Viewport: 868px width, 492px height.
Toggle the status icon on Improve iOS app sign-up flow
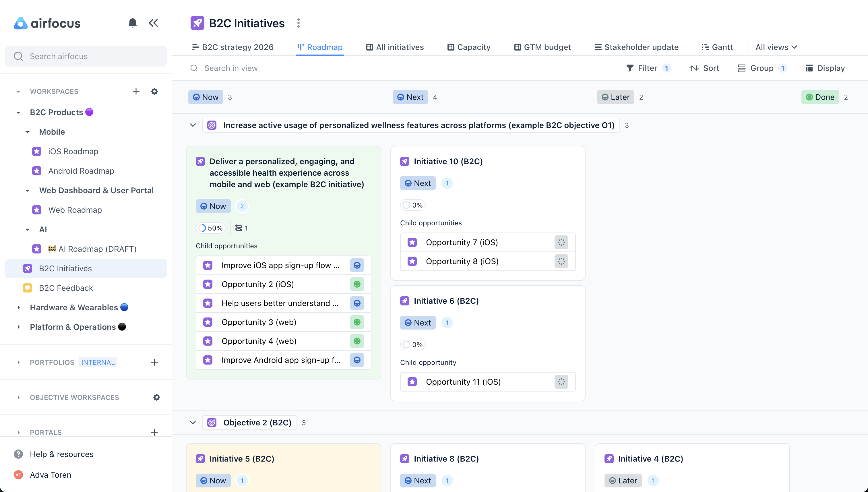tap(357, 265)
